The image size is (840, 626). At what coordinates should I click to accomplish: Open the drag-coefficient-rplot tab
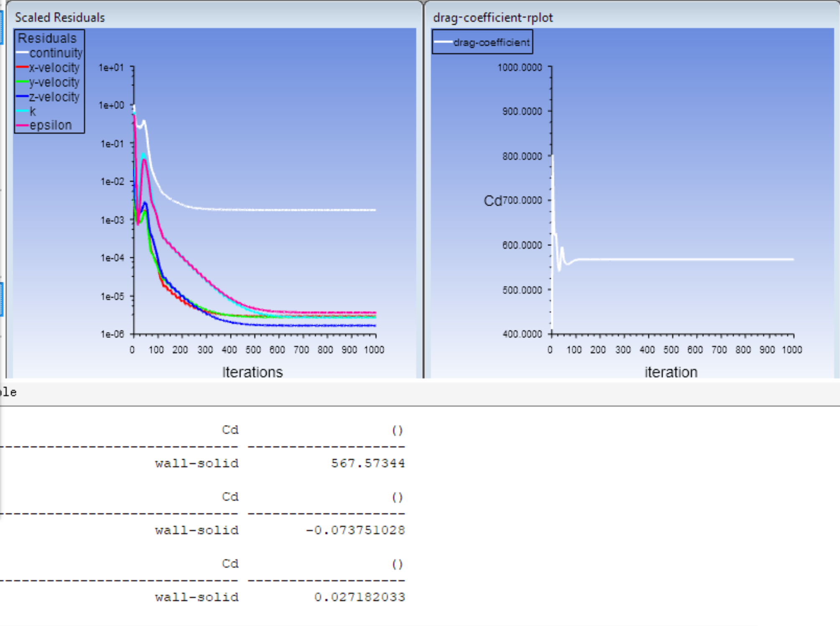[493, 18]
